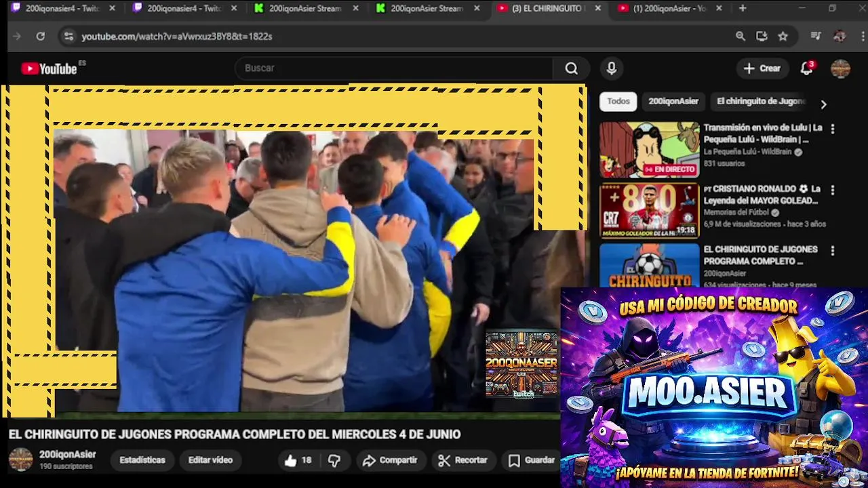Open La Pequeña Lulú live thumbnail
This screenshot has height=488, width=868.
tap(649, 150)
